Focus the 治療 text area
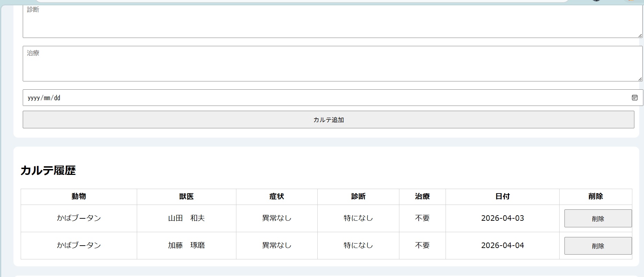Viewport: 644px width, 277px height. [x=331, y=64]
